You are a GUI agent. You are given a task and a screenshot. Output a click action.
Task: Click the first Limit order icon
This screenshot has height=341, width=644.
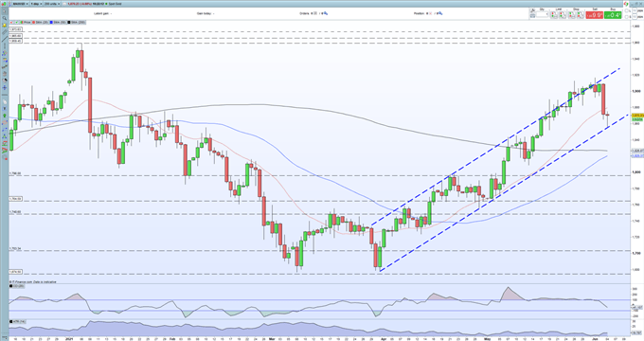coord(554,15)
